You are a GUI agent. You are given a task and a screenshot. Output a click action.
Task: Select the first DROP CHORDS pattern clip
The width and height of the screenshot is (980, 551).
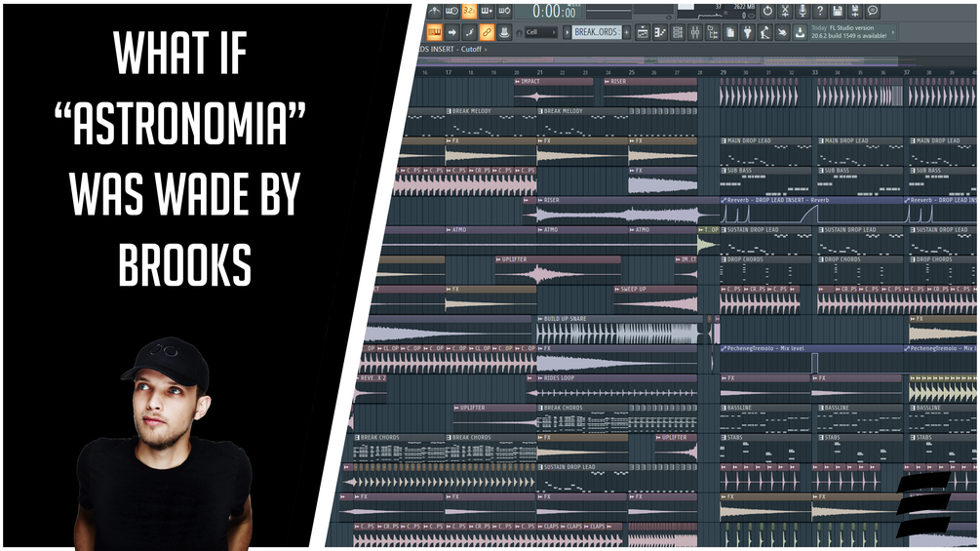(x=765, y=270)
